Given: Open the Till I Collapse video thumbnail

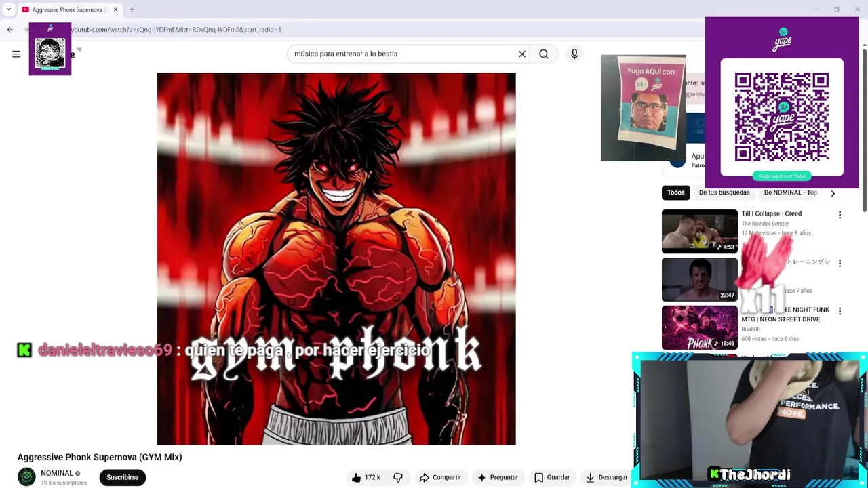Looking at the screenshot, I should [x=699, y=232].
